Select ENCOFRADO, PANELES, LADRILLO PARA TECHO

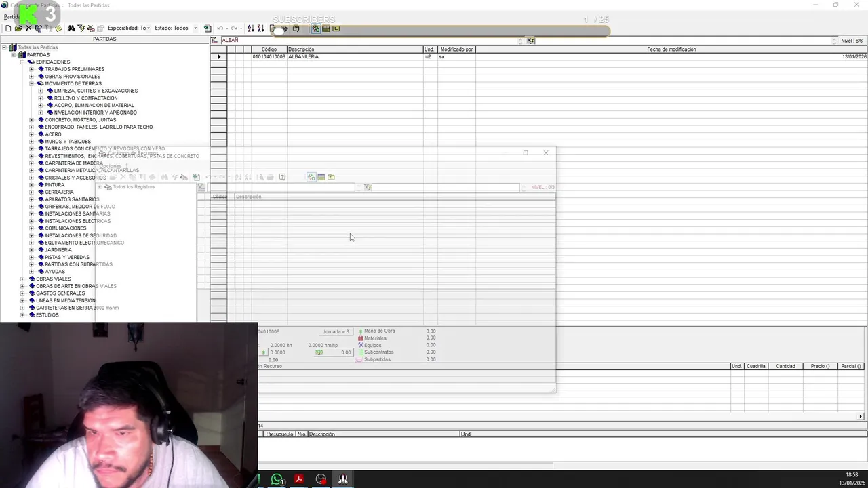99,127
